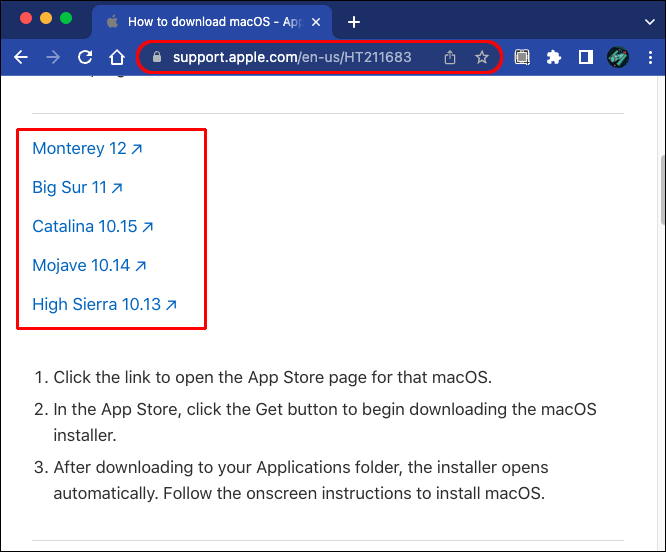The width and height of the screenshot is (666, 552).
Task: Click the forward navigation arrow
Action: pyautogui.click(x=53, y=57)
